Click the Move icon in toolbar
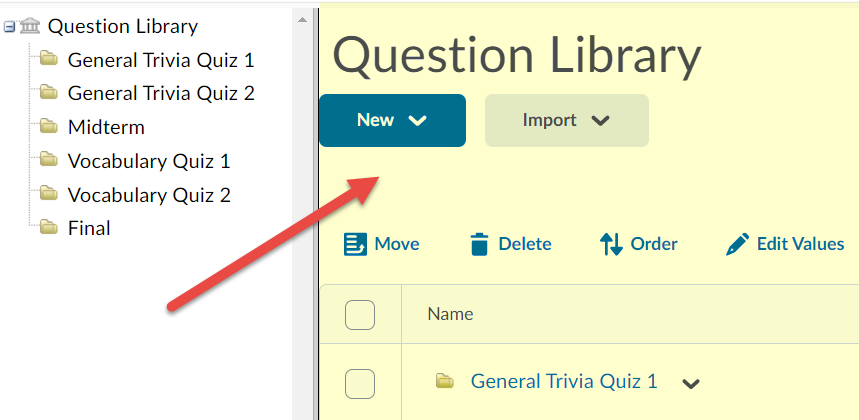This screenshot has width=859, height=420. (x=355, y=244)
